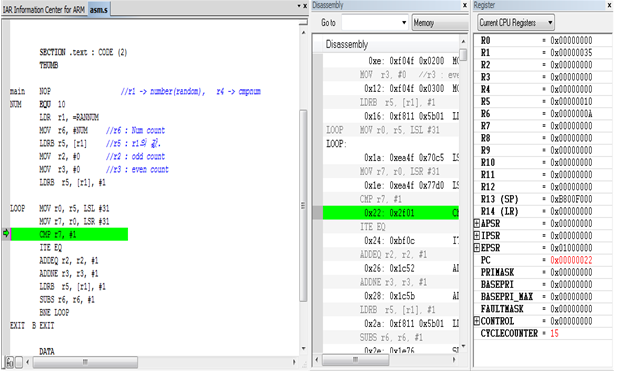The image size is (619, 371).
Task: Click the 0x1a: 0xea4f 0x70c5 disassembly row
Action: click(391, 157)
